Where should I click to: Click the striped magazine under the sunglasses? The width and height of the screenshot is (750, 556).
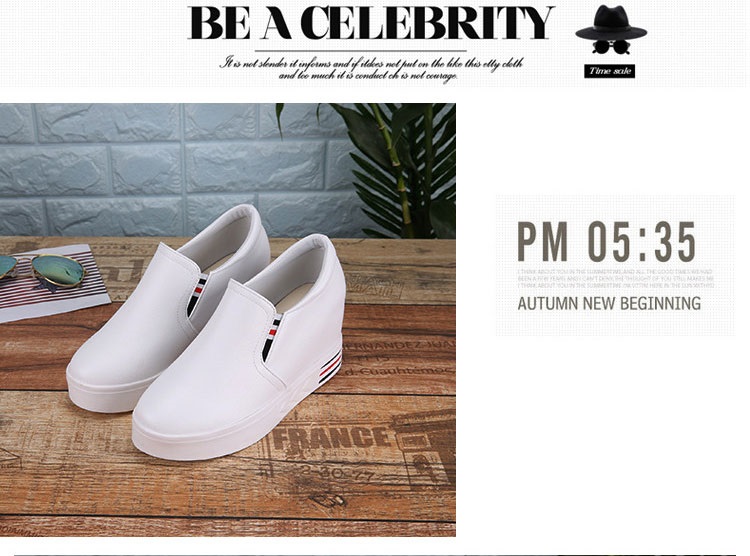(53, 284)
